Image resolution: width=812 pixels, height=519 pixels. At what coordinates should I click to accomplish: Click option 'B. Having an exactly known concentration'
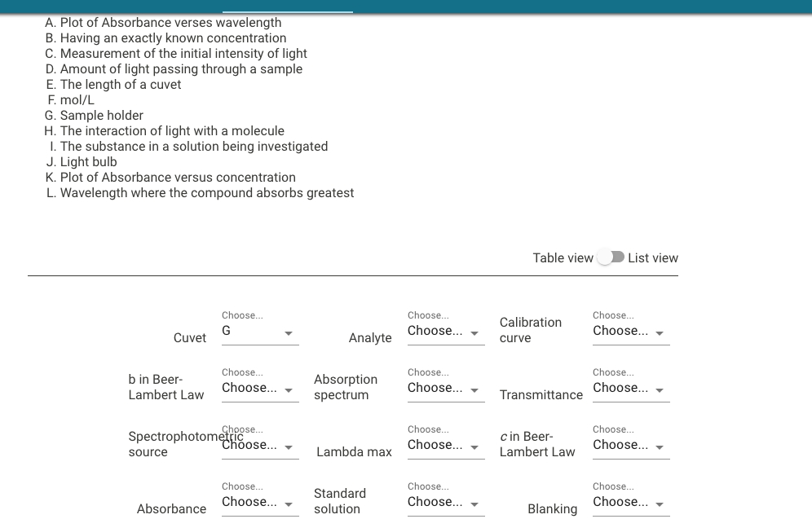coord(165,38)
